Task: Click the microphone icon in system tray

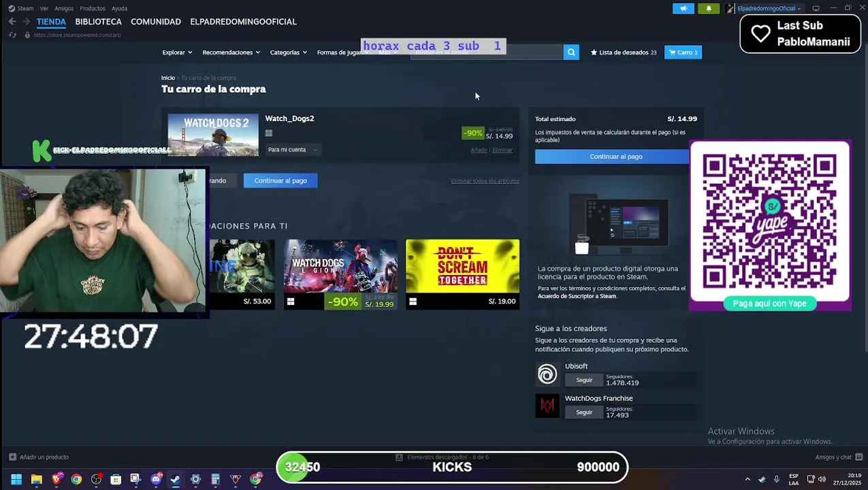Action: 776,479
